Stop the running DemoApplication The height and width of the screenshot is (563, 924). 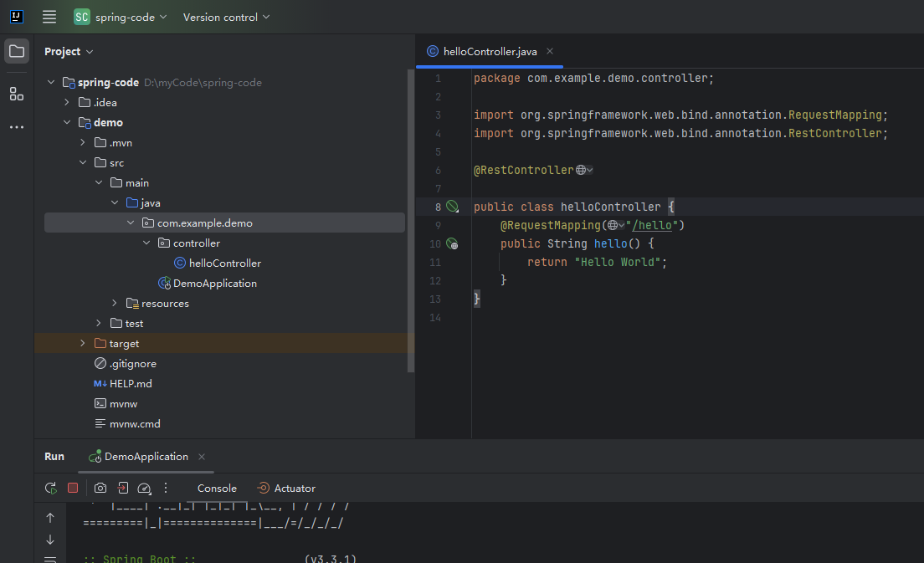pyautogui.click(x=73, y=488)
